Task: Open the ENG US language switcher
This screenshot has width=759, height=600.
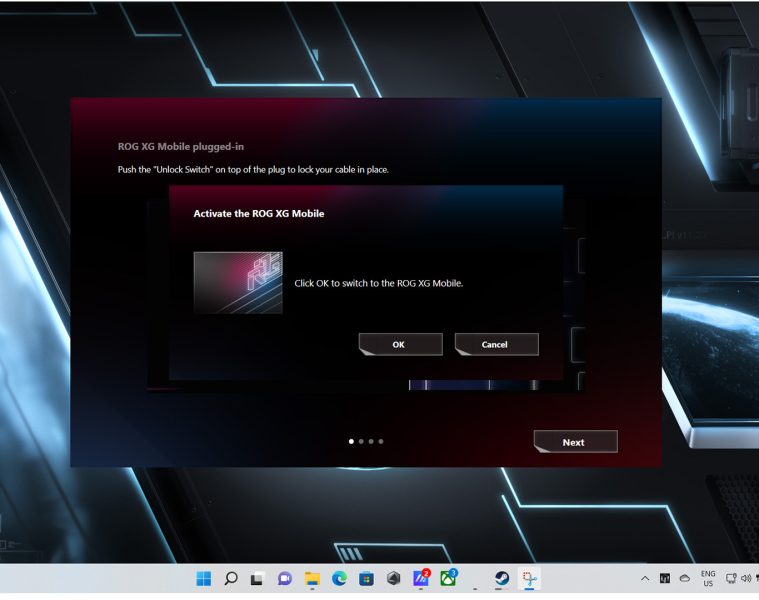Action: (x=708, y=578)
